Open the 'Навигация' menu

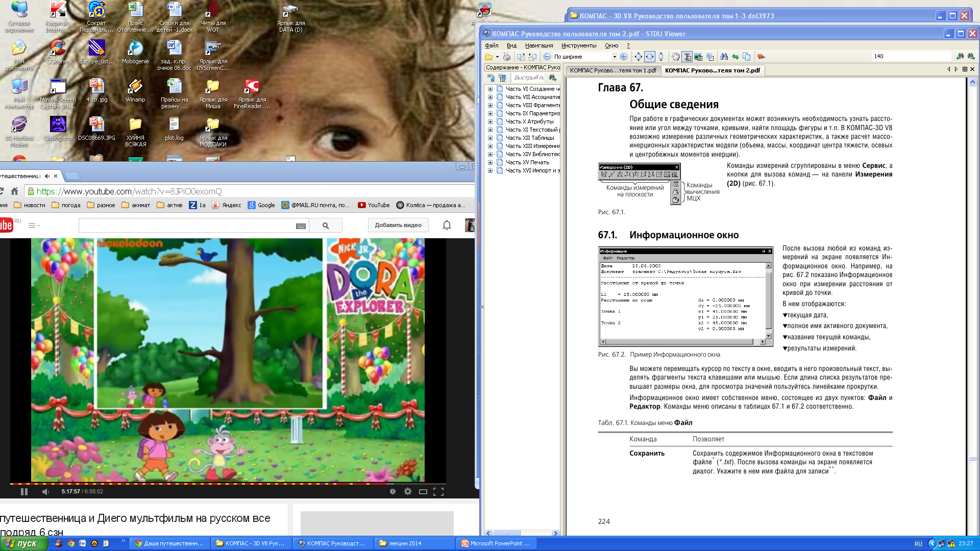539,45
